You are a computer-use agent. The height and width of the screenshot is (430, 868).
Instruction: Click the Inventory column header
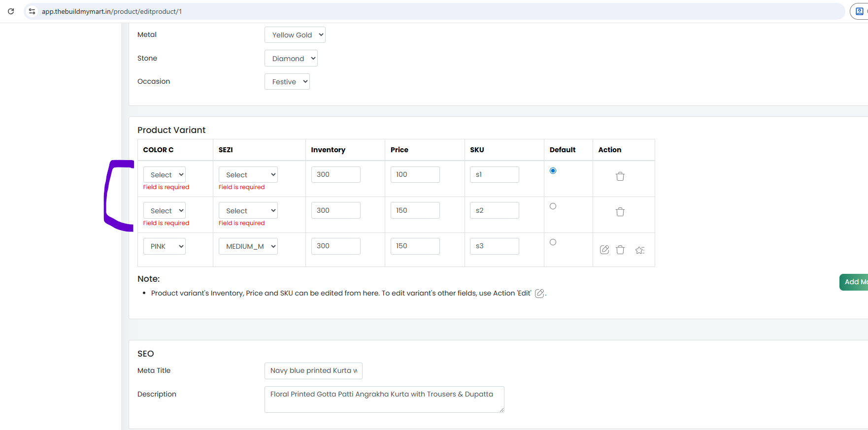click(x=328, y=150)
